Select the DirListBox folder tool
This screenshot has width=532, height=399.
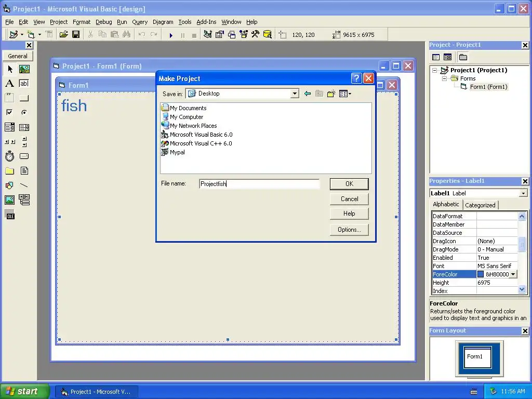[10, 170]
